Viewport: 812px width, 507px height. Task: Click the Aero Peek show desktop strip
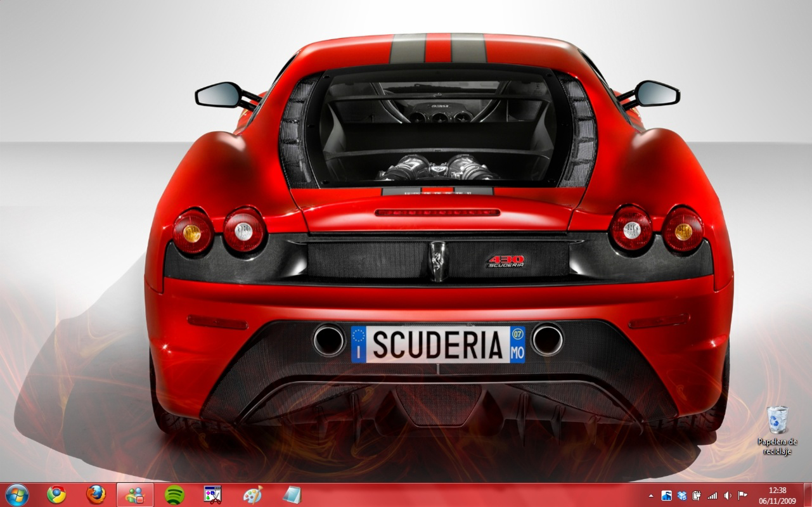tap(809, 494)
